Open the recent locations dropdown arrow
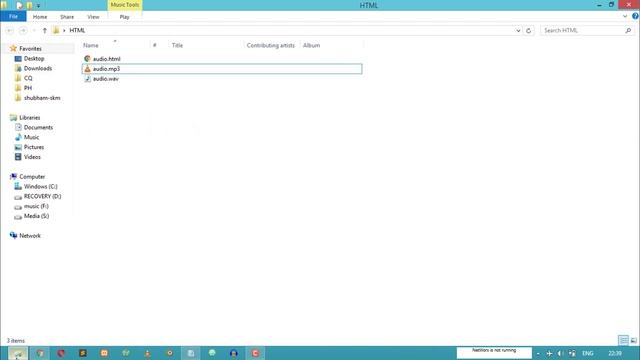Viewport: 640px width, 360px height. coord(34,31)
